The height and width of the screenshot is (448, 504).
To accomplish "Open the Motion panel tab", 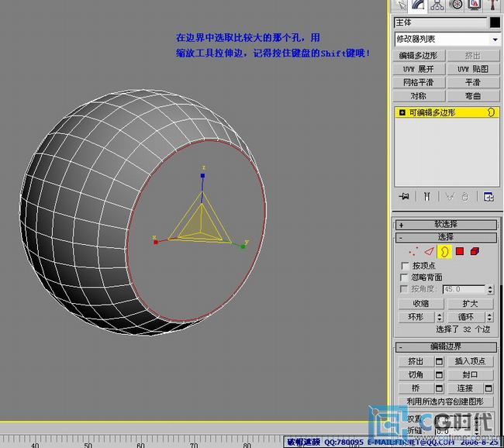I will coord(456,5).
